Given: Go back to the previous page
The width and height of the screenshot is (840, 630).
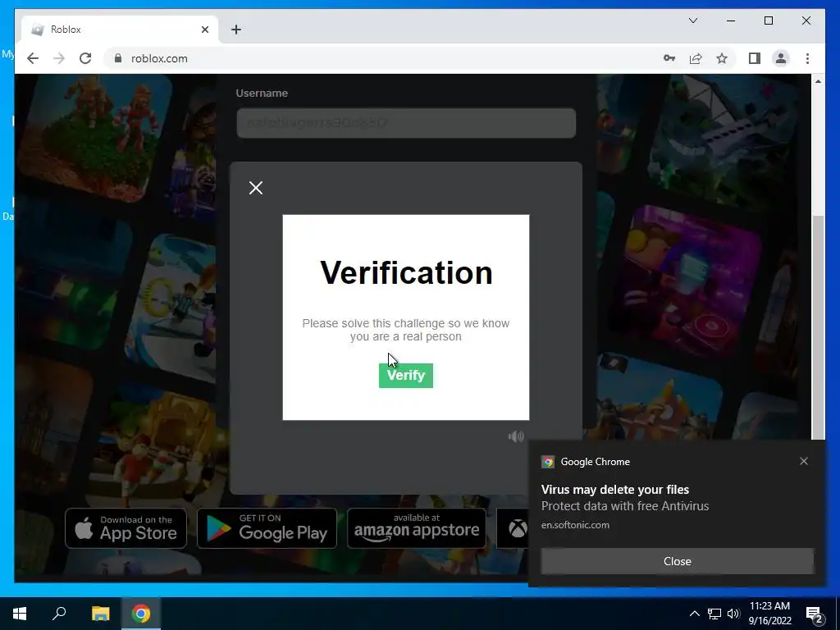Looking at the screenshot, I should pos(33,58).
